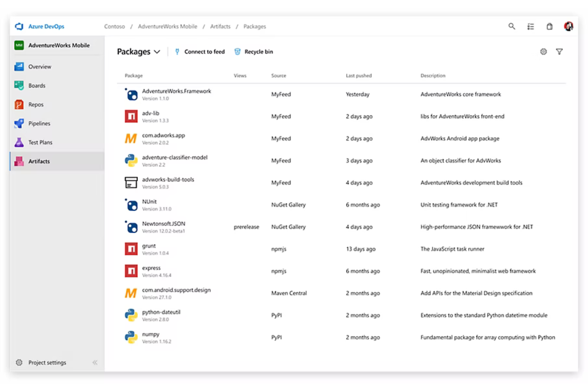Click AdventureWorks Mobile project title in sidebar
This screenshot has height=392, width=588.
(x=59, y=45)
